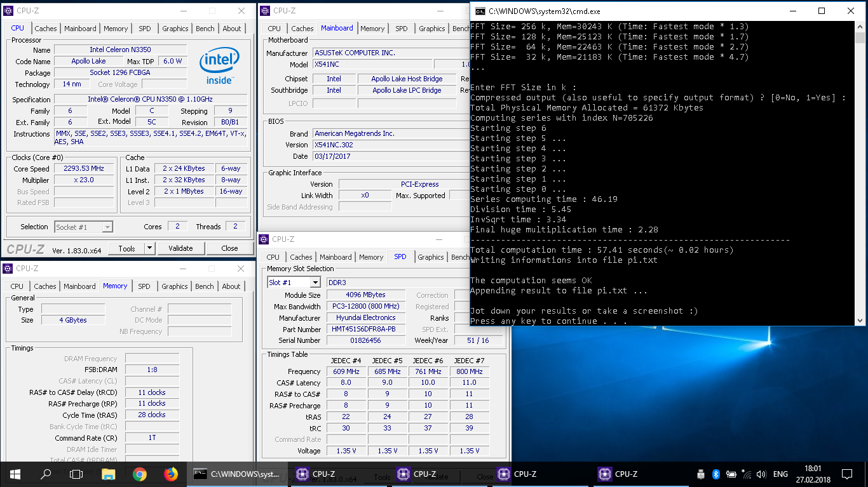Screen dimensions: 868x487
Task: Click the Name field 'Intel Celeron N3350'
Action: point(120,50)
